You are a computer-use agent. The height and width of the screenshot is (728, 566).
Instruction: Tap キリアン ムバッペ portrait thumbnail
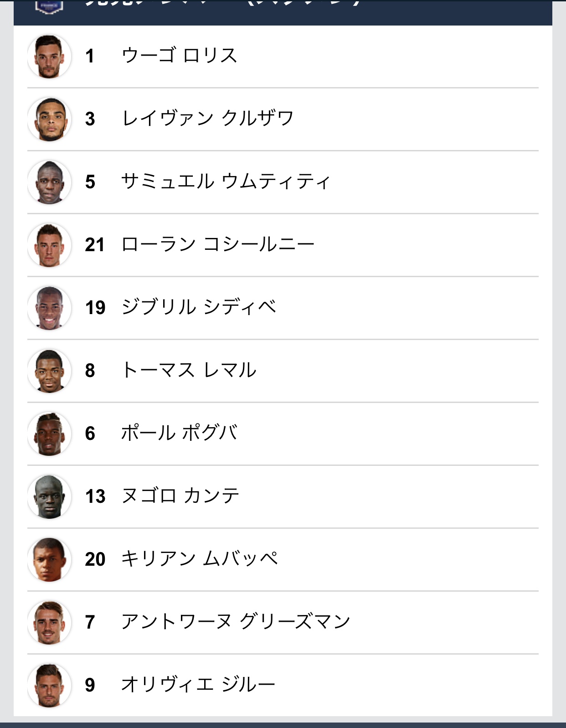tap(49, 560)
